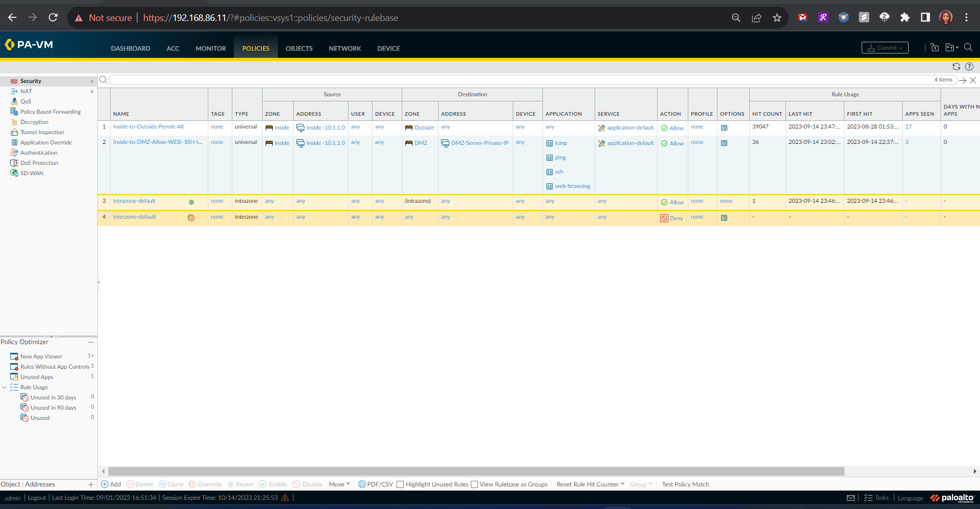980x509 pixels.
Task: Open Tasks manager icon in status bar
Action: coord(868,498)
